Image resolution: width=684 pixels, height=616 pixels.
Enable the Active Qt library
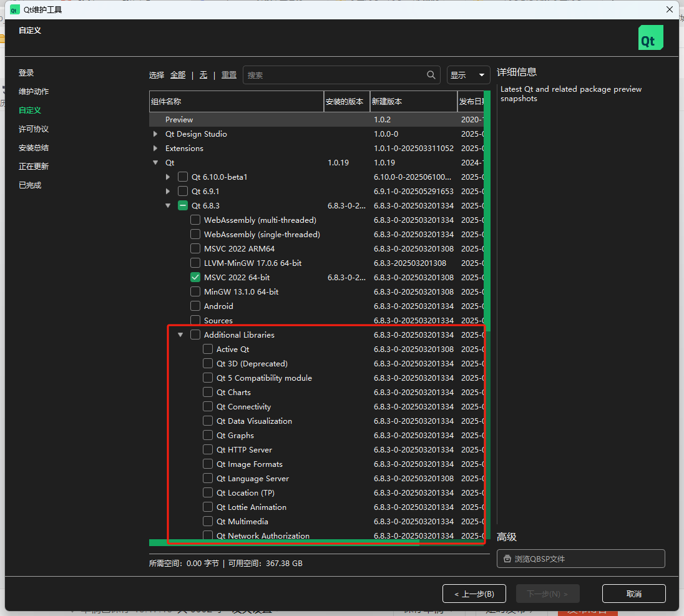point(208,349)
